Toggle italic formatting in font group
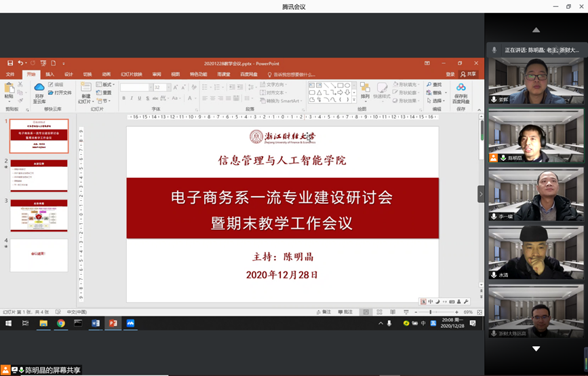 click(x=132, y=98)
